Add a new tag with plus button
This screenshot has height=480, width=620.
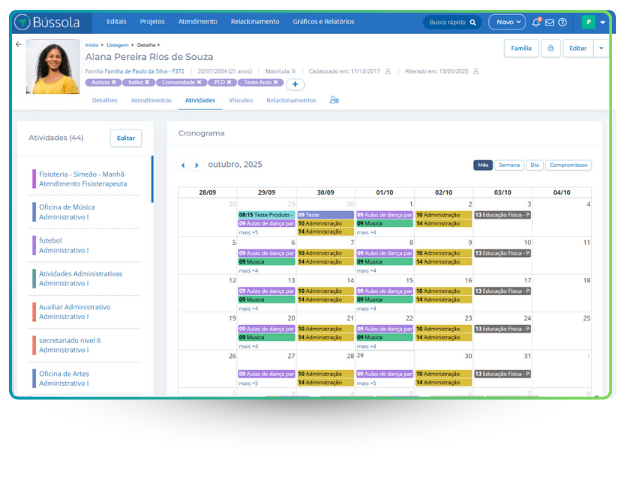[295, 84]
